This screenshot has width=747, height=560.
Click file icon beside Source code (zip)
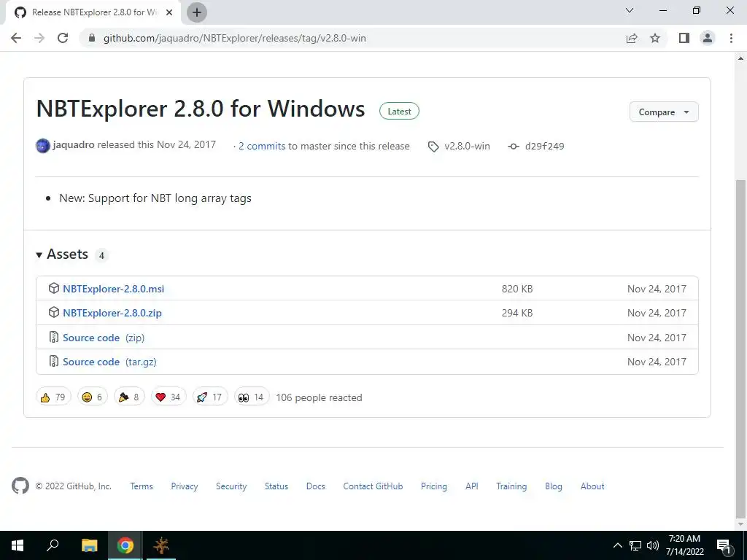[x=54, y=337]
